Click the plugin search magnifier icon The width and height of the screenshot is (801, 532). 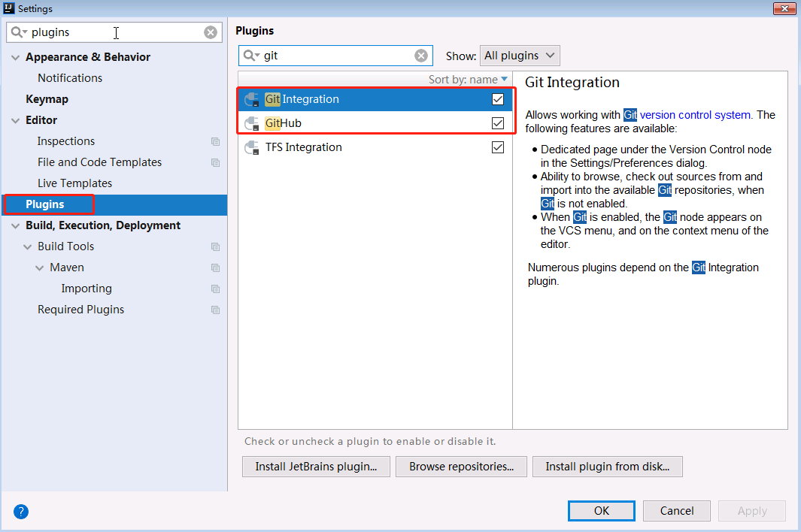(x=250, y=56)
